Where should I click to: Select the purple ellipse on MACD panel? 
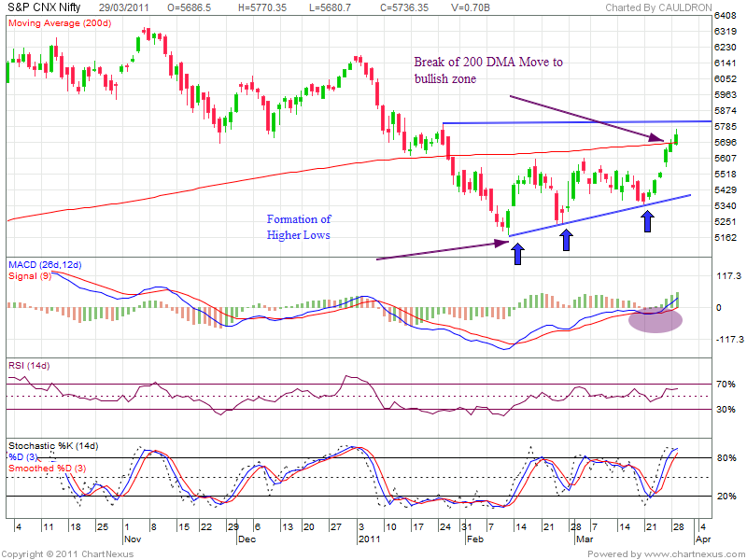(x=655, y=319)
